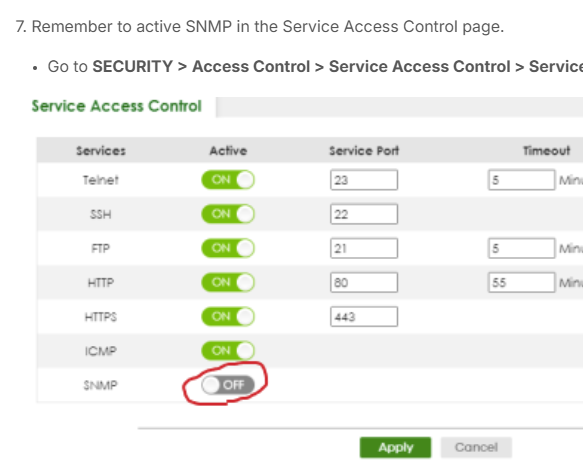Viewport: 583px width, 474px height.
Task: Click the green Apply button
Action: tap(396, 447)
